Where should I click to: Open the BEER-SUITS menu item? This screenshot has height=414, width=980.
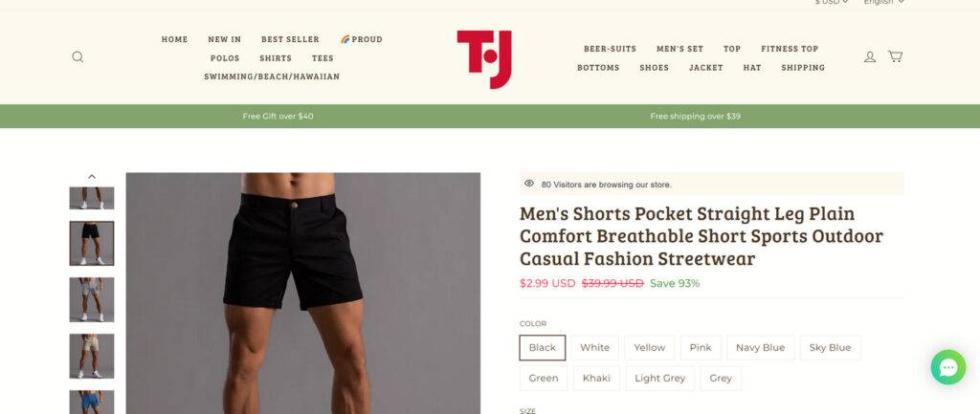pos(610,49)
